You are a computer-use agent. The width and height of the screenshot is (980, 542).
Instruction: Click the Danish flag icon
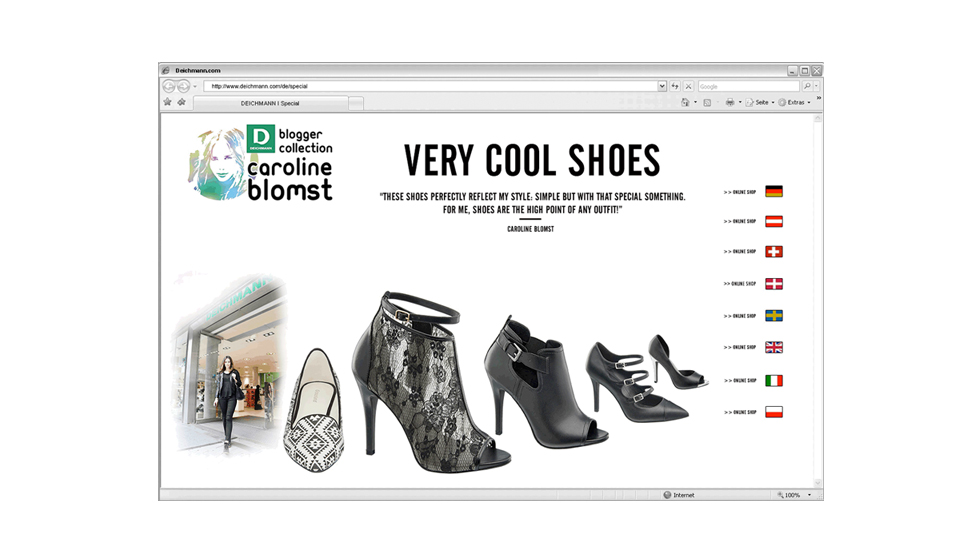point(774,283)
